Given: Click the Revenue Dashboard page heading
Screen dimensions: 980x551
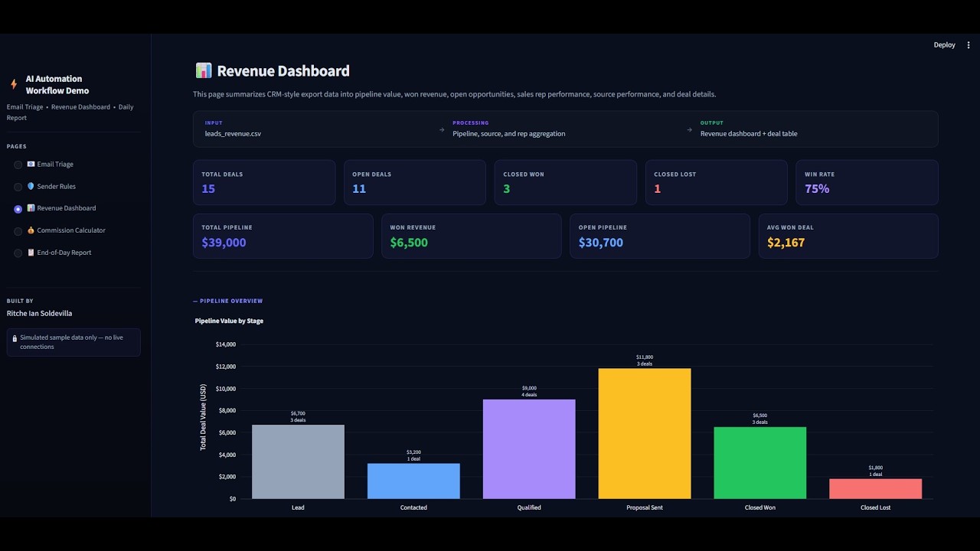Looking at the screenshot, I should point(283,71).
